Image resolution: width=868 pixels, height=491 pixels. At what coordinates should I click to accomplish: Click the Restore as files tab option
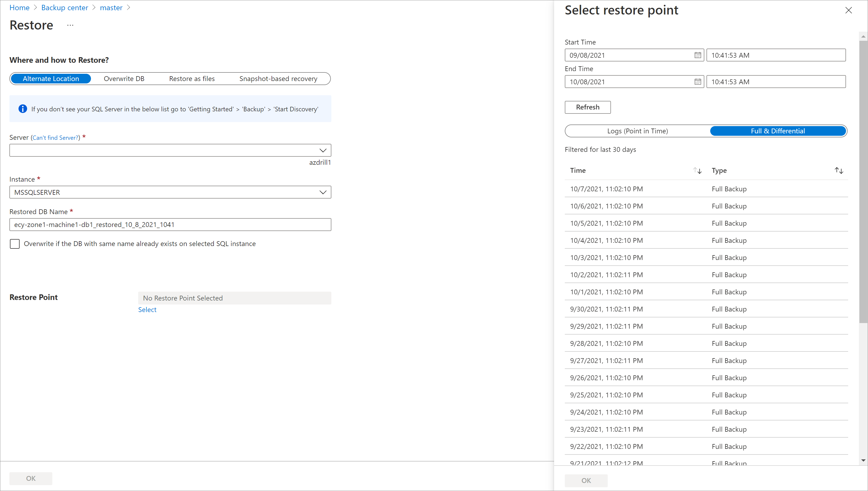(x=191, y=78)
